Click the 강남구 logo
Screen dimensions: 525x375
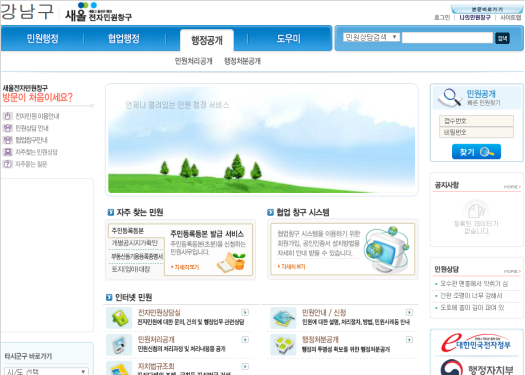27,12
